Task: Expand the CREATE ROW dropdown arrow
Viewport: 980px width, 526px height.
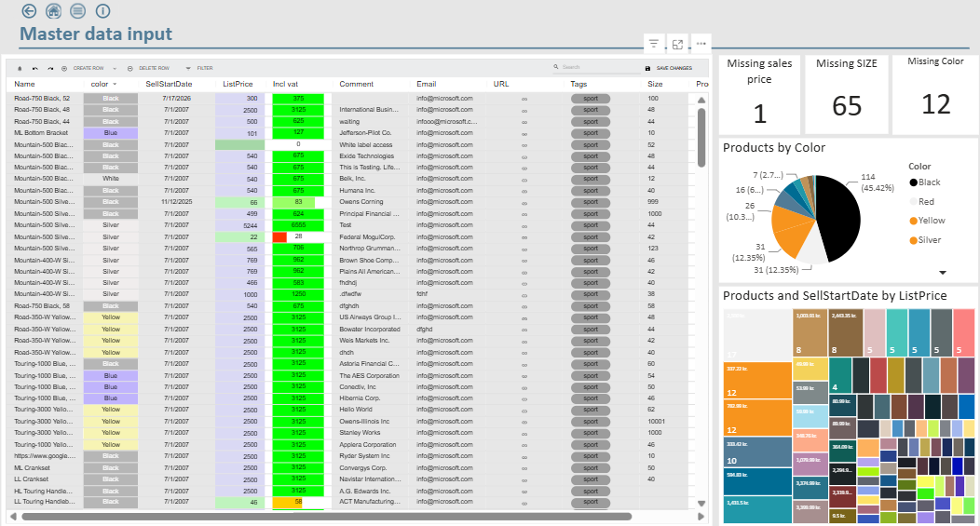Action: click(115, 68)
